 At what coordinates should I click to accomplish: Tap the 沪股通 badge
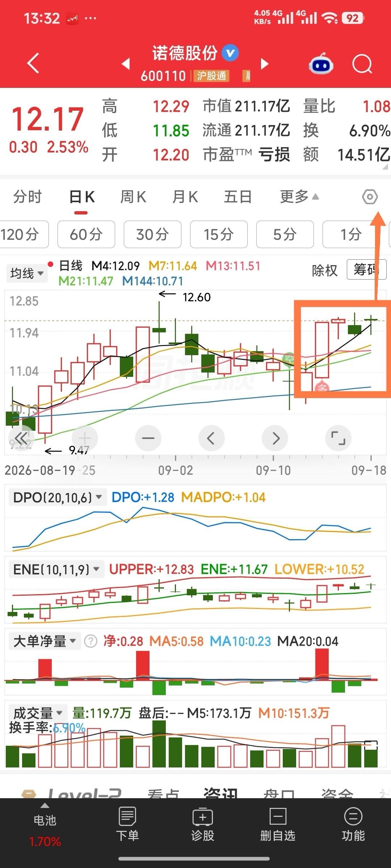211,76
